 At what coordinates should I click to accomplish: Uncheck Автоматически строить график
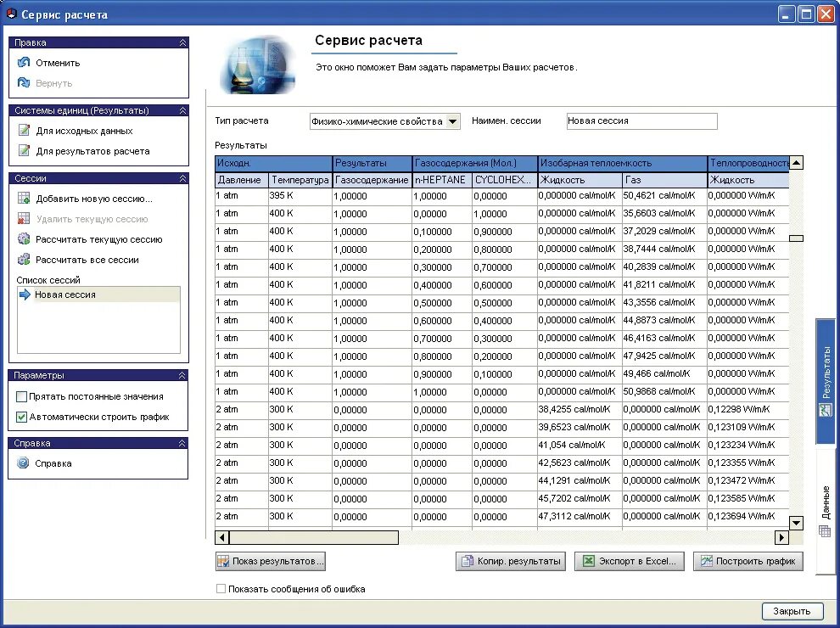(x=21, y=417)
